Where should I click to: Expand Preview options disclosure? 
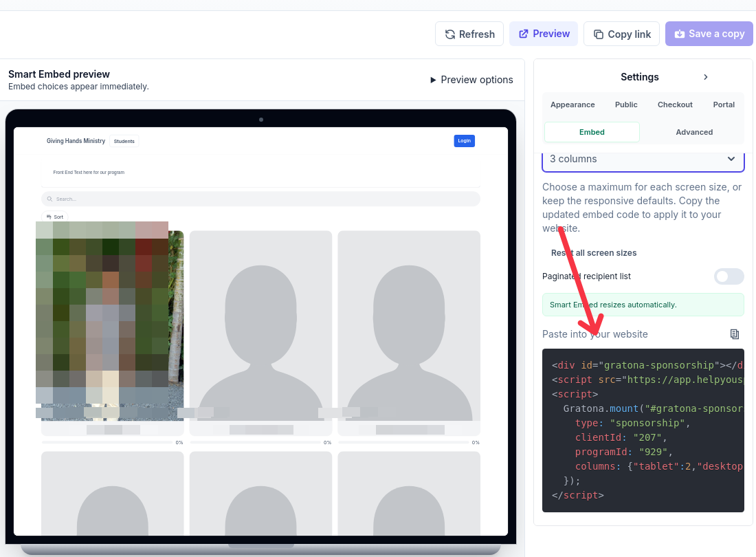471,80
